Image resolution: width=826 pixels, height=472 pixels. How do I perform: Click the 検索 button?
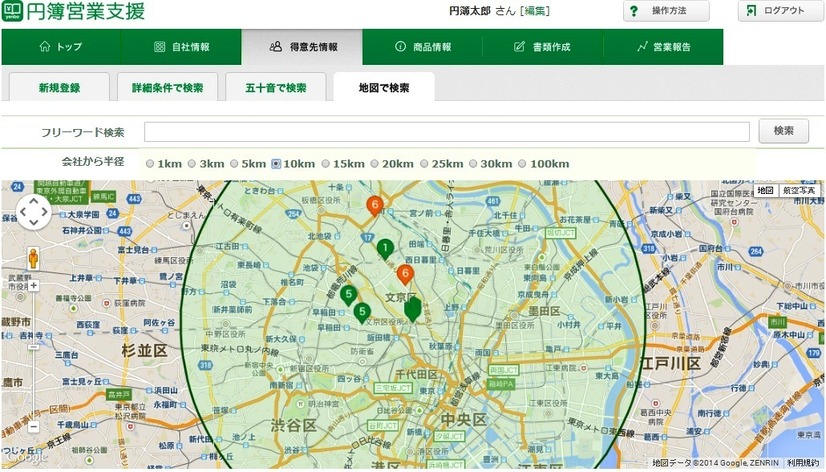click(783, 131)
